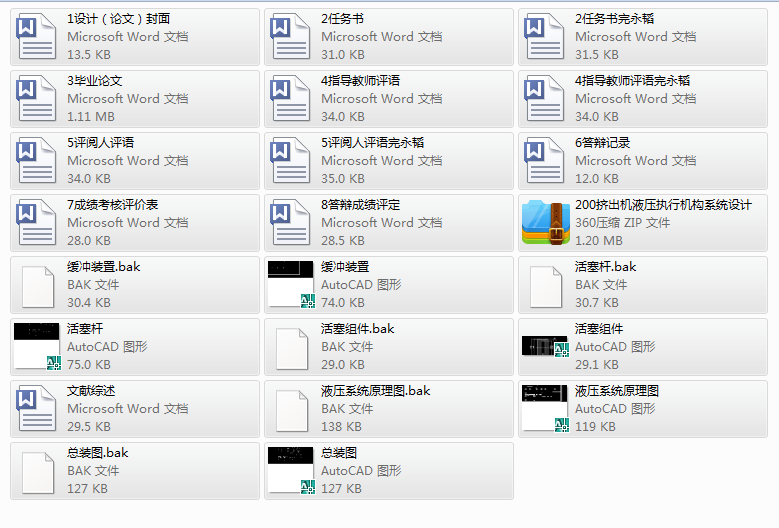Click the file name 缓冲装置.bak
Image resolution: width=779 pixels, height=528 pixels.
pyautogui.click(x=104, y=267)
